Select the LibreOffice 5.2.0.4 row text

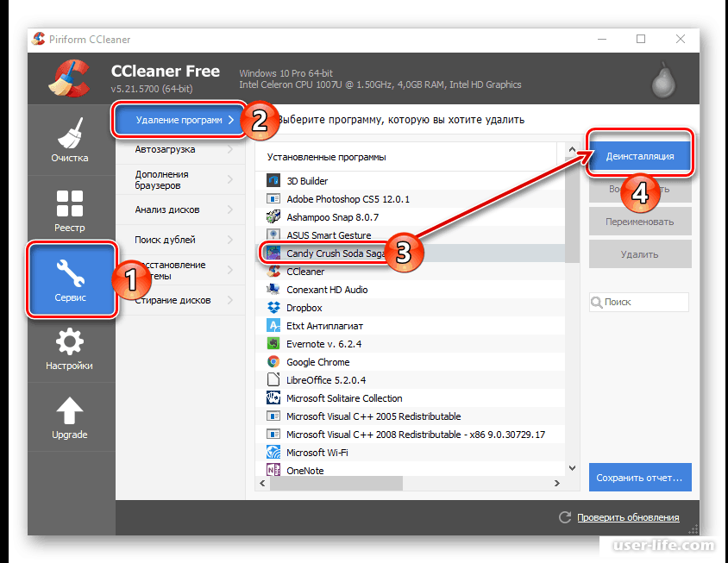[x=326, y=380]
